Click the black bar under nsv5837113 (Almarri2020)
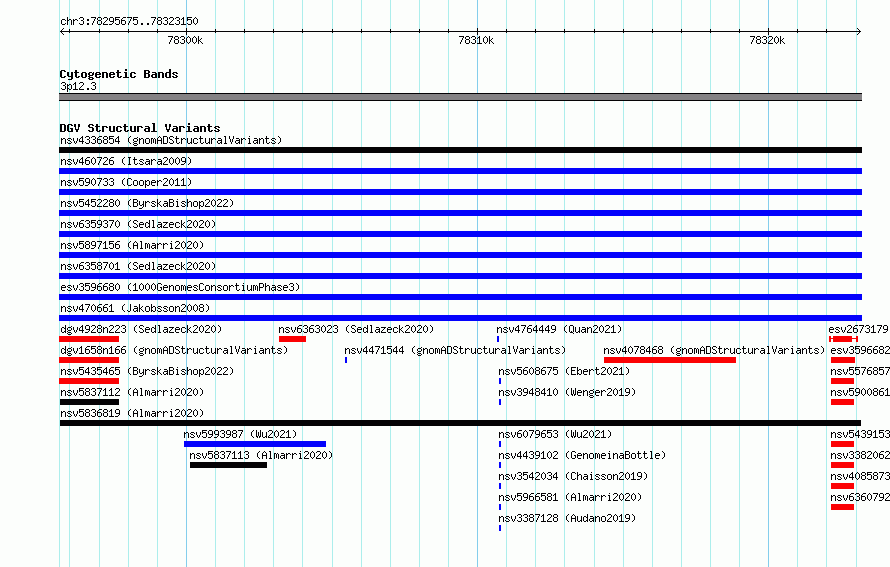Screen dimensions: 890x567 [x=228, y=465]
